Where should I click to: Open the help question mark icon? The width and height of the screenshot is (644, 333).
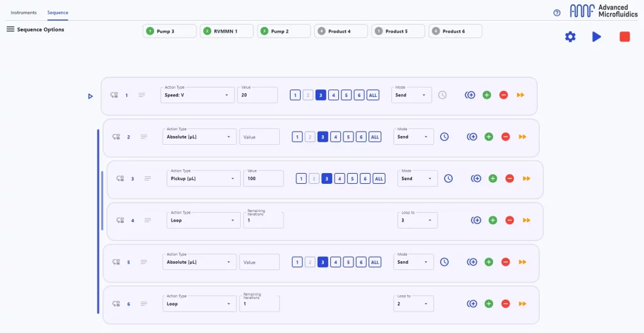point(557,13)
